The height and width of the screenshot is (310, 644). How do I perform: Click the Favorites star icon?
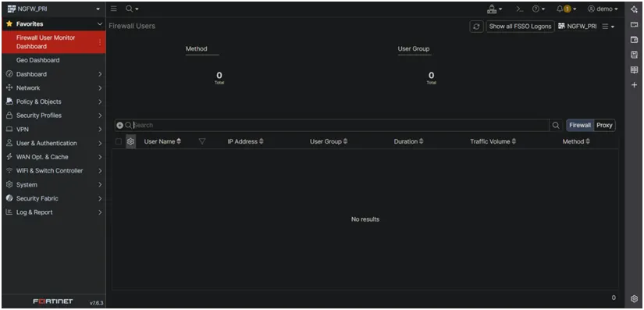[x=9, y=23]
